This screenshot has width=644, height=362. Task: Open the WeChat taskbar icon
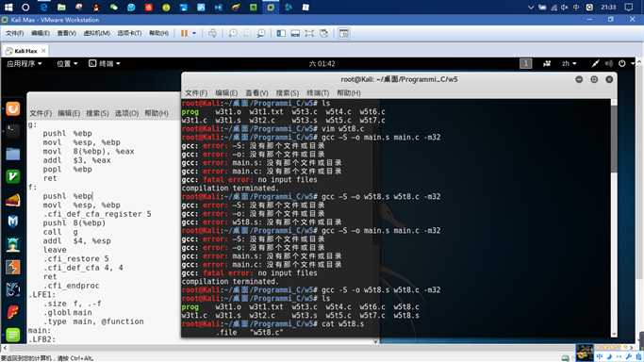click(114, 7)
